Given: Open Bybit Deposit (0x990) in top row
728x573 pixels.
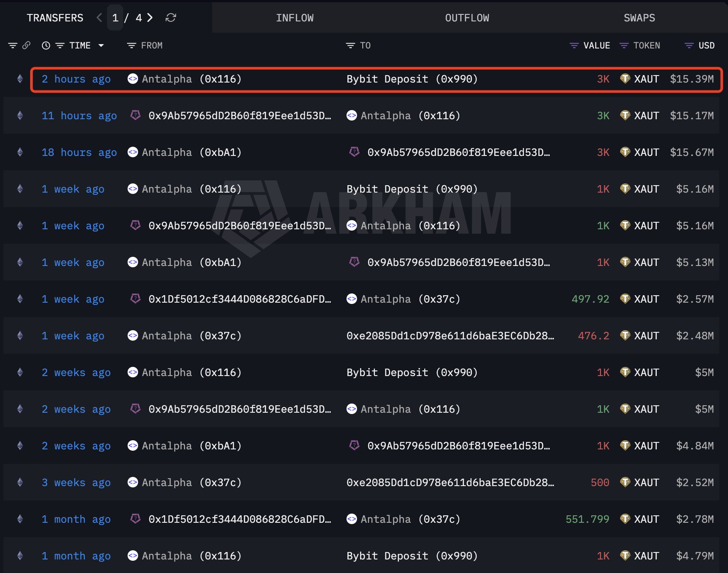Looking at the screenshot, I should 412,79.
